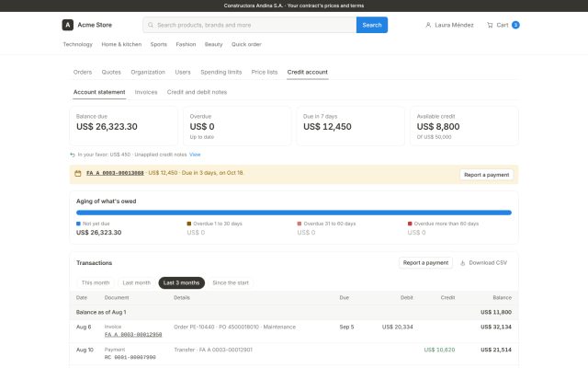Open Credit and debit notes sub-tab
Screen dimensions: 588x368
tap(197, 92)
